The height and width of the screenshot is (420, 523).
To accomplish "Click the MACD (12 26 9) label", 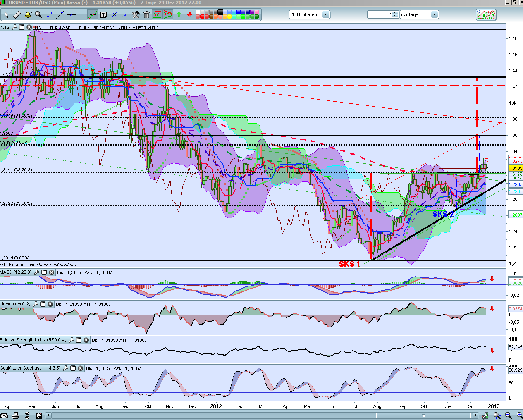I will pyautogui.click(x=16, y=272).
